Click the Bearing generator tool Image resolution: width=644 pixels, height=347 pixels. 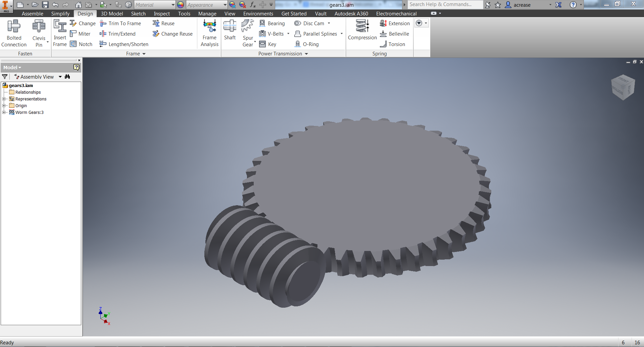(x=272, y=24)
